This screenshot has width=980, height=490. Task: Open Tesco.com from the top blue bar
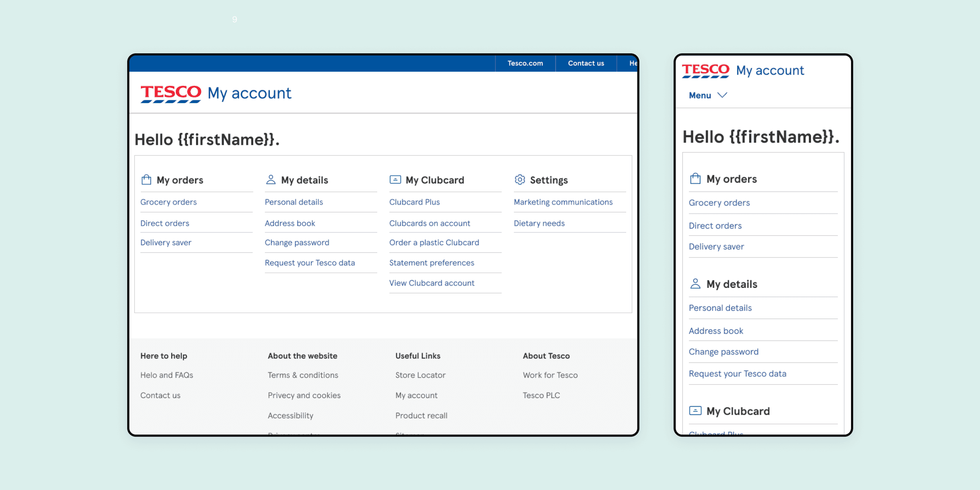pos(525,63)
